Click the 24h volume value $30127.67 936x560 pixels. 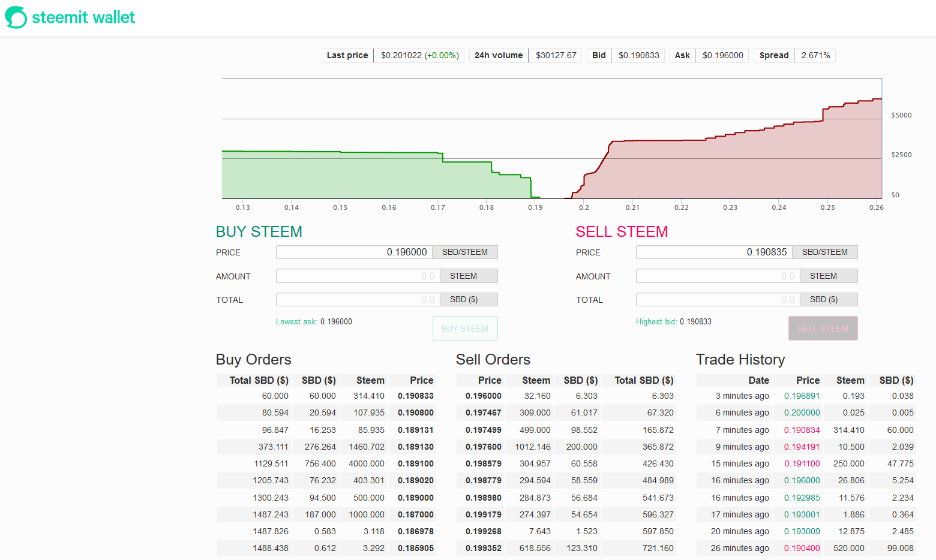tap(556, 55)
